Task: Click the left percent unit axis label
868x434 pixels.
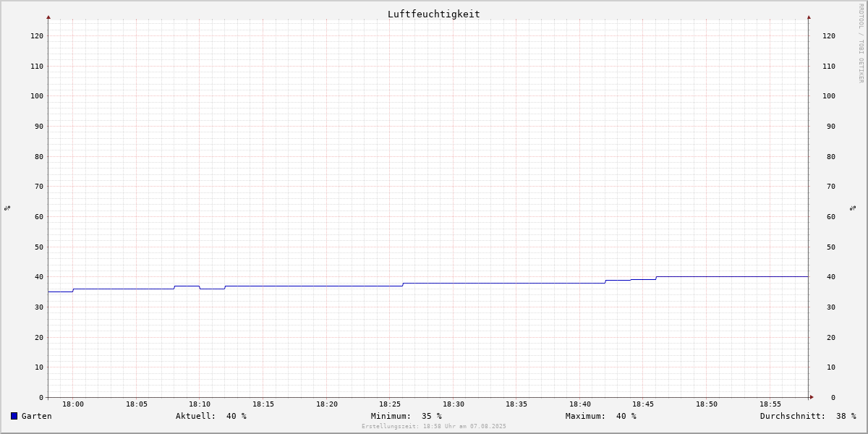Action: coord(7,208)
